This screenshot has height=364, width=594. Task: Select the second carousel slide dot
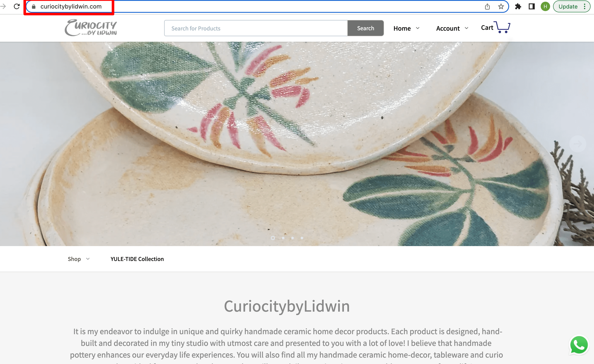pyautogui.click(x=283, y=238)
